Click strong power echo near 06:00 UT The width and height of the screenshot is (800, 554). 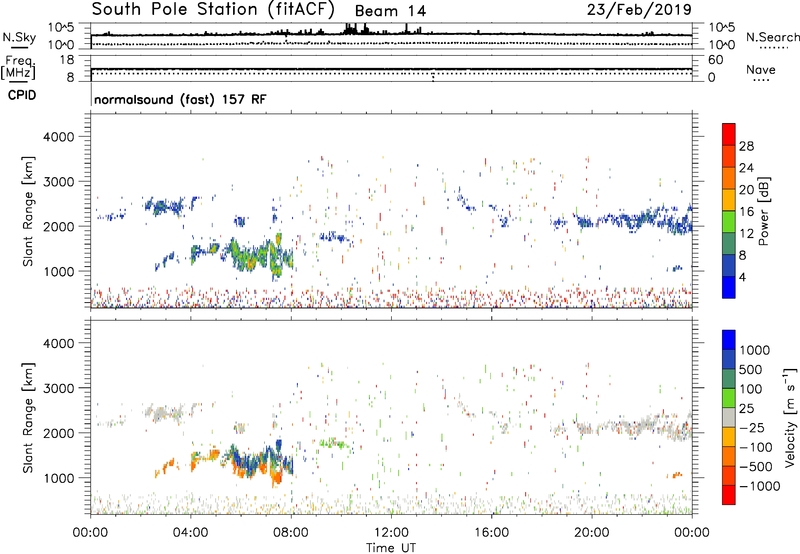point(250,254)
